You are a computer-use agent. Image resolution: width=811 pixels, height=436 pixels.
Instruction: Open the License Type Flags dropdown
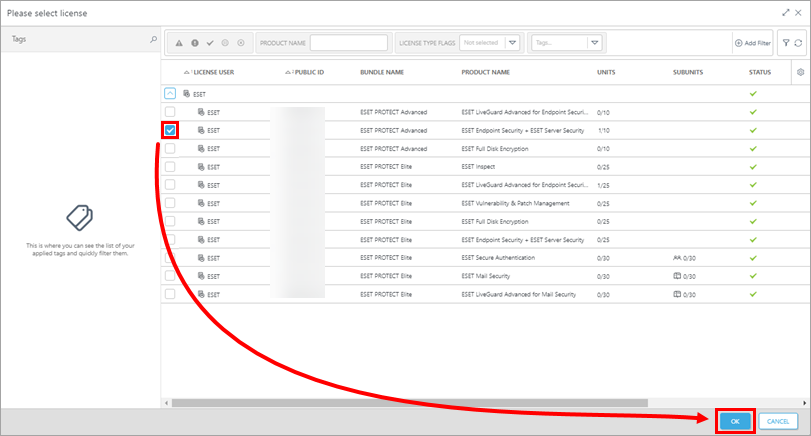tap(512, 43)
